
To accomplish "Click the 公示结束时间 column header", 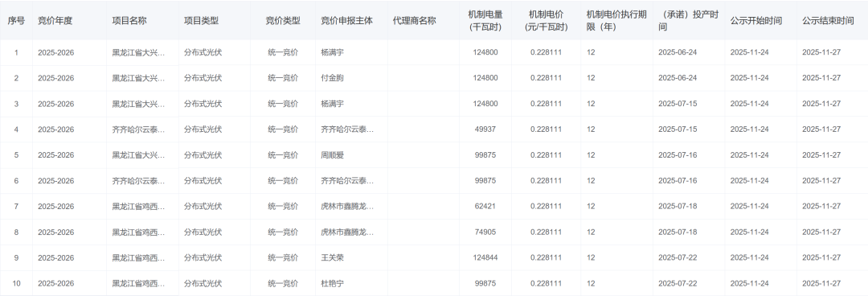I will (x=828, y=20).
